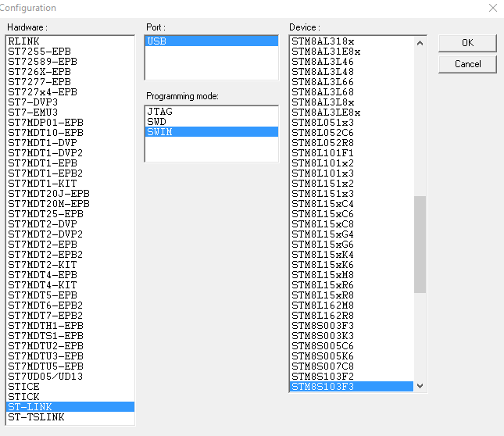Close the Configuration dialog window
This screenshot has width=504, height=436.
493,8
